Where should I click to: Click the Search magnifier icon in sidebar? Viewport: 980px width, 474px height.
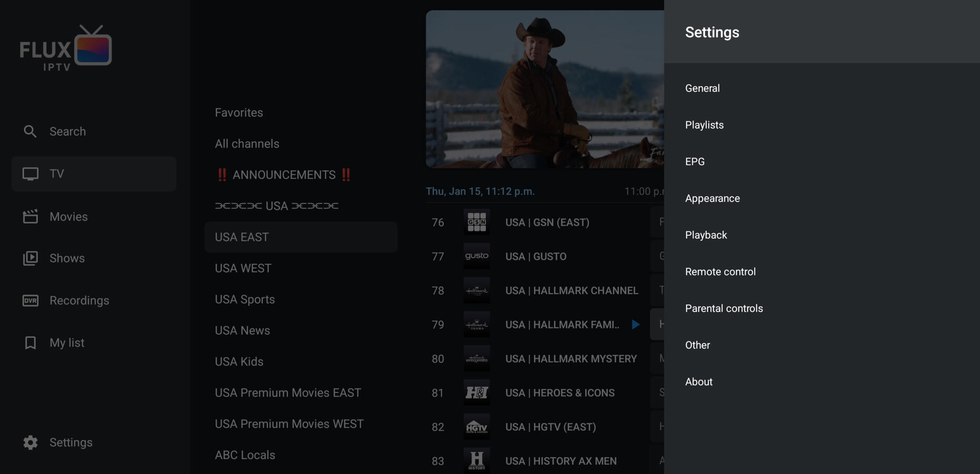point(30,131)
